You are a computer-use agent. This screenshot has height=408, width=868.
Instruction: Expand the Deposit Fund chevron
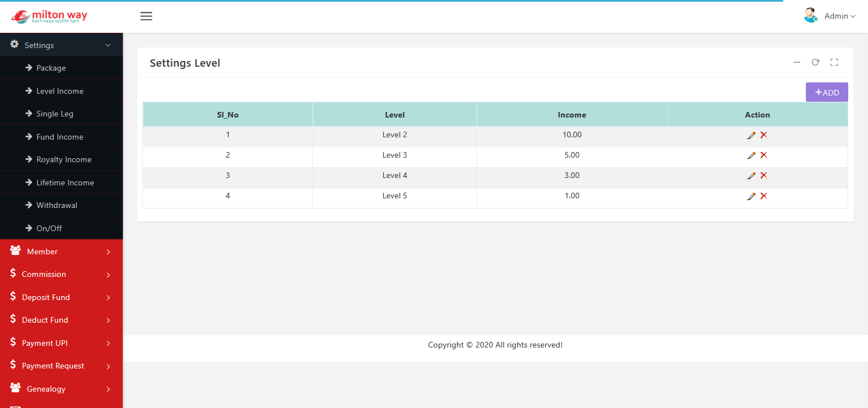[108, 298]
